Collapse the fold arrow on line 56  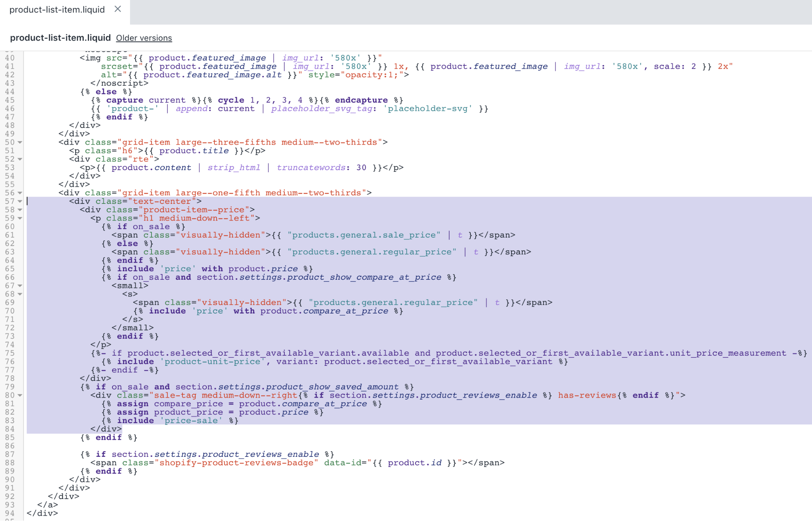tap(19, 193)
